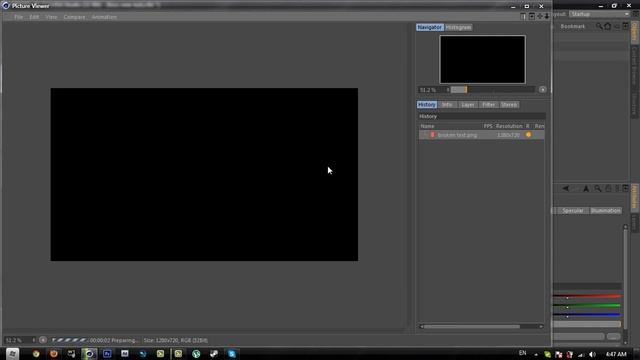The width and height of the screenshot is (640, 360).
Task: Click the left arrow of history scrollbar
Action: pos(421,327)
